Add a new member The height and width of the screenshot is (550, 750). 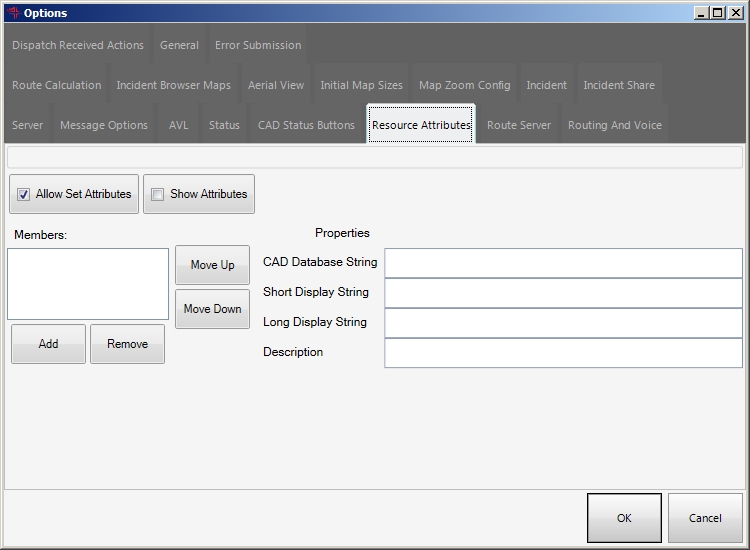point(48,344)
